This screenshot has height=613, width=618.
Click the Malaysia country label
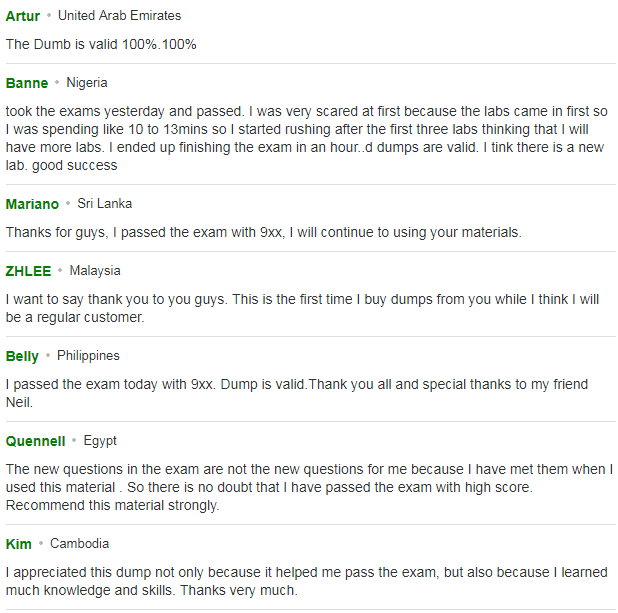click(95, 271)
